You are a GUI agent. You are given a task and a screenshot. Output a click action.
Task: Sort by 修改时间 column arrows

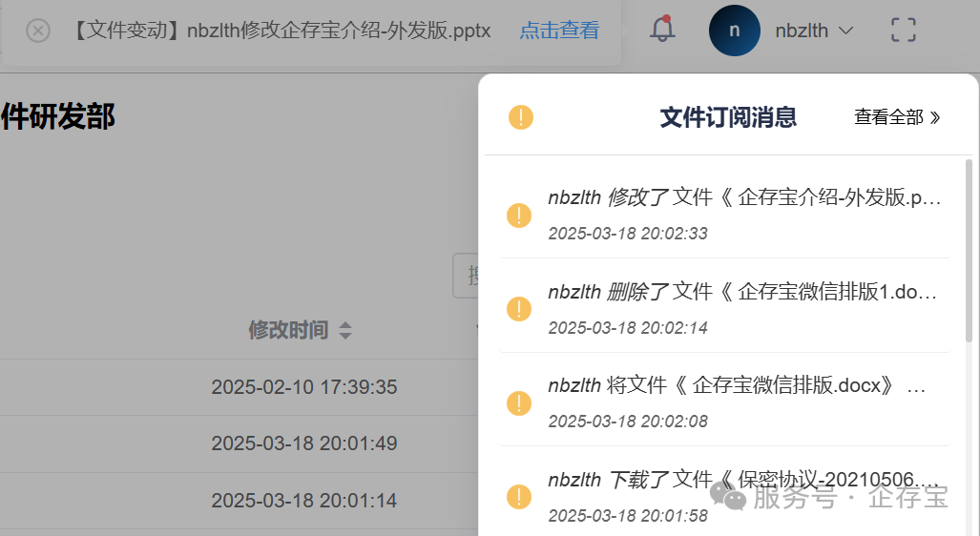pos(345,330)
